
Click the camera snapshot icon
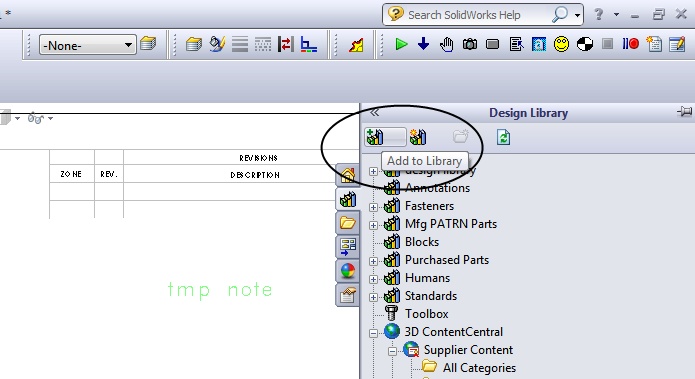point(470,44)
